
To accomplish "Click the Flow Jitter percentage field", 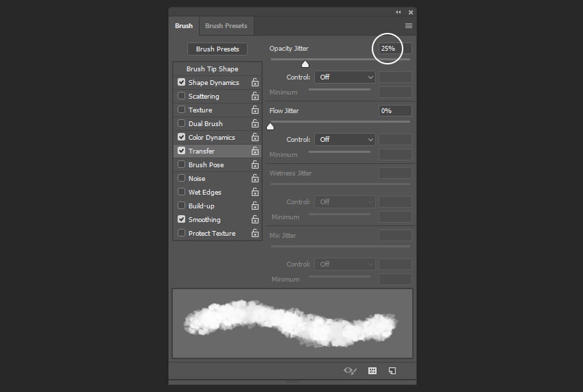I will pos(395,110).
